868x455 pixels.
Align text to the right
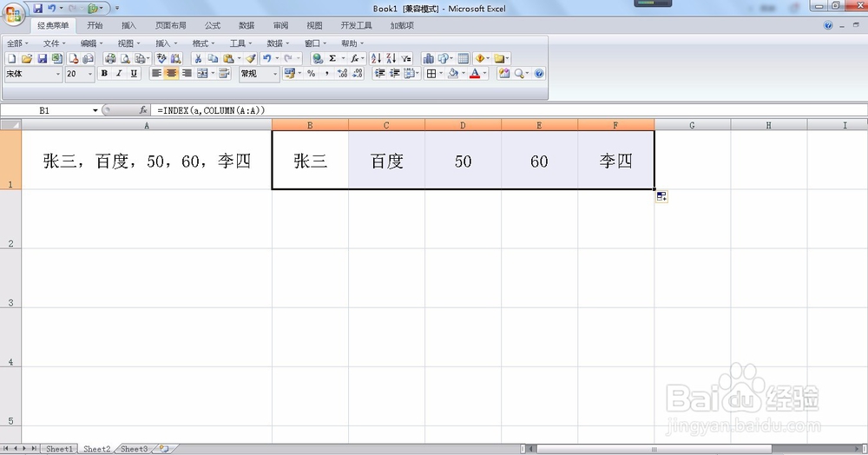click(187, 73)
